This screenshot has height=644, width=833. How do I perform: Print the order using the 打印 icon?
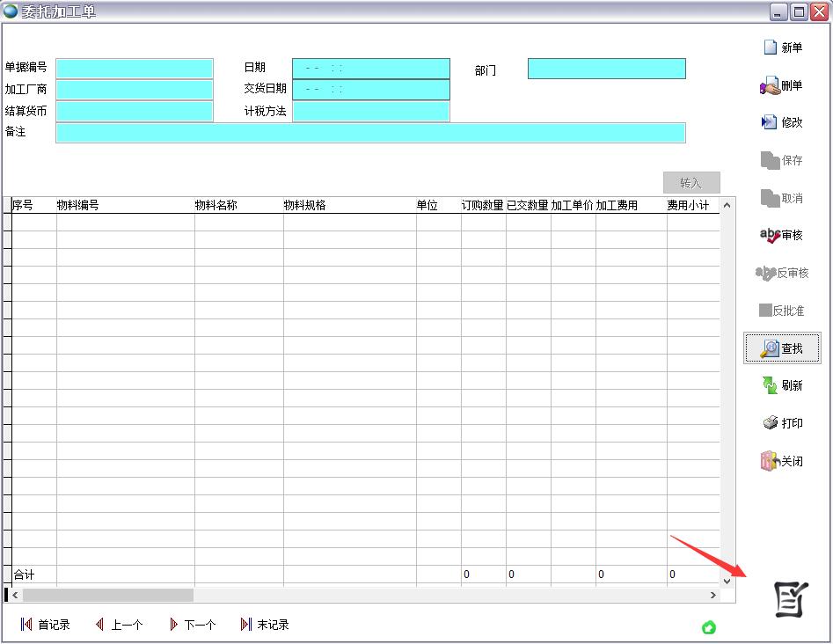[x=782, y=423]
